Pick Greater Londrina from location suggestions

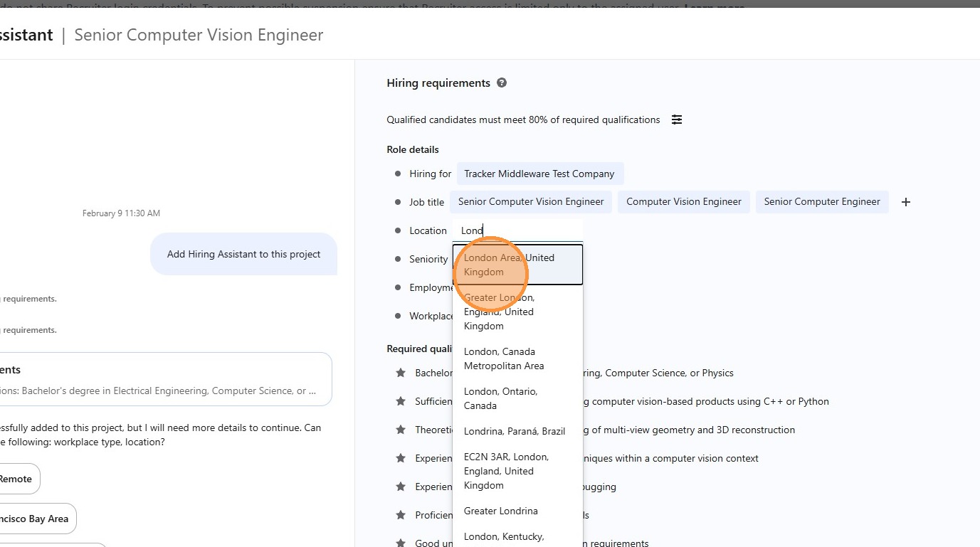coord(517,511)
